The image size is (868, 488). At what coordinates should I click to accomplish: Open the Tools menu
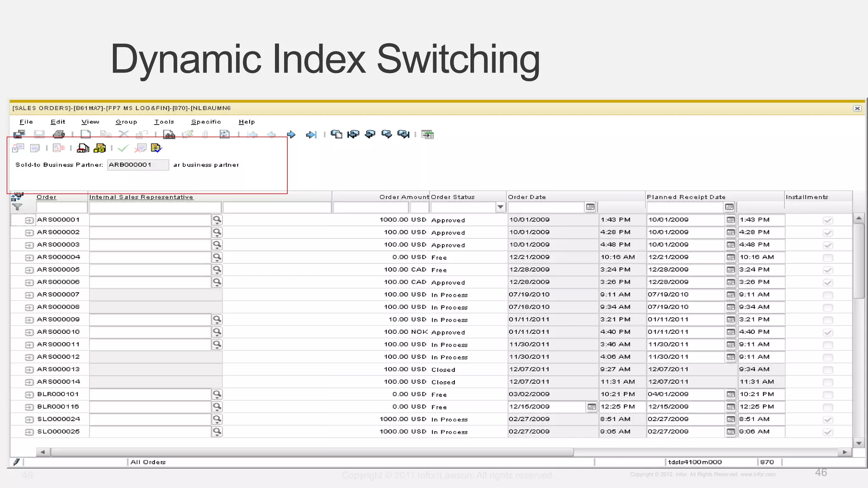pos(164,122)
